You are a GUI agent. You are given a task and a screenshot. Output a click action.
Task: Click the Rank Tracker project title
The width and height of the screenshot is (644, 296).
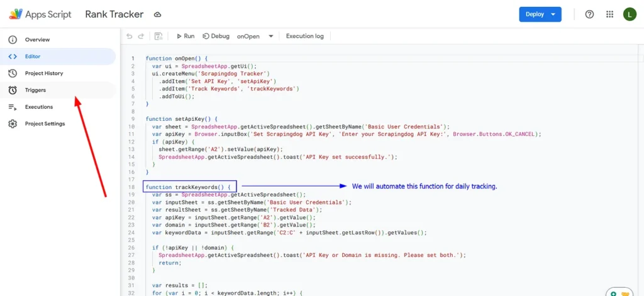[x=114, y=14]
